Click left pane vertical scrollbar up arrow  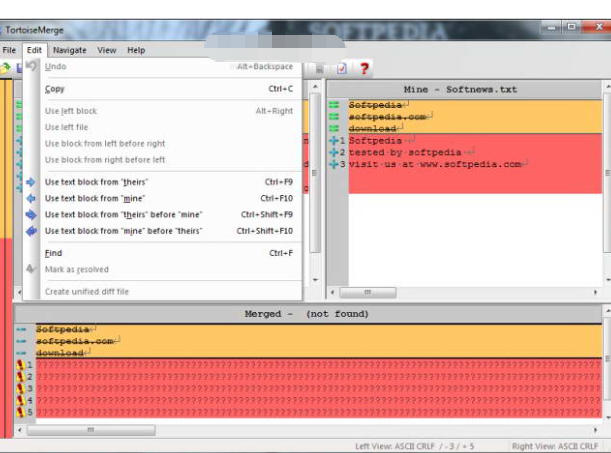click(x=315, y=86)
